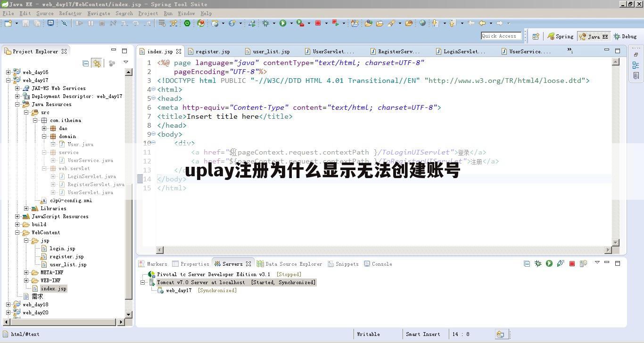Expand the Libraries node

26,208
